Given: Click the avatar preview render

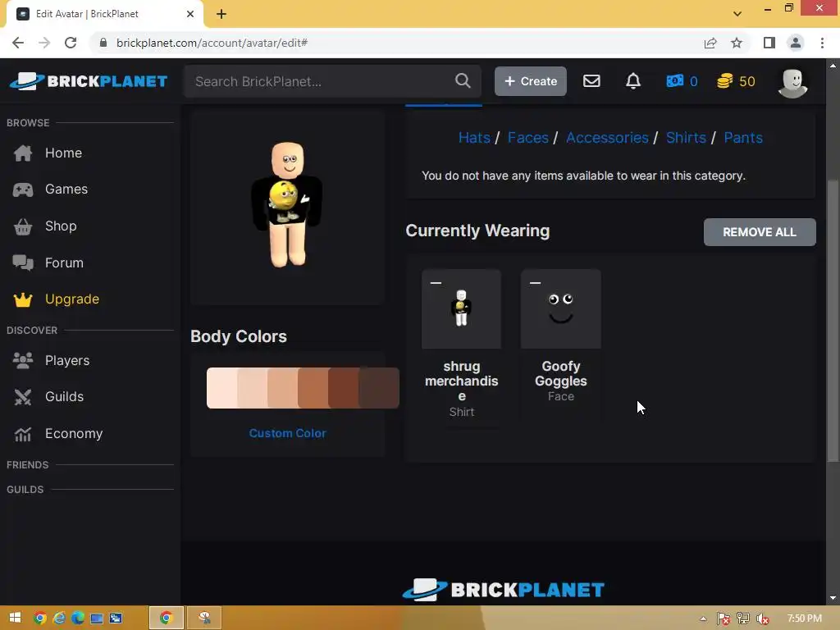Looking at the screenshot, I should (x=288, y=204).
